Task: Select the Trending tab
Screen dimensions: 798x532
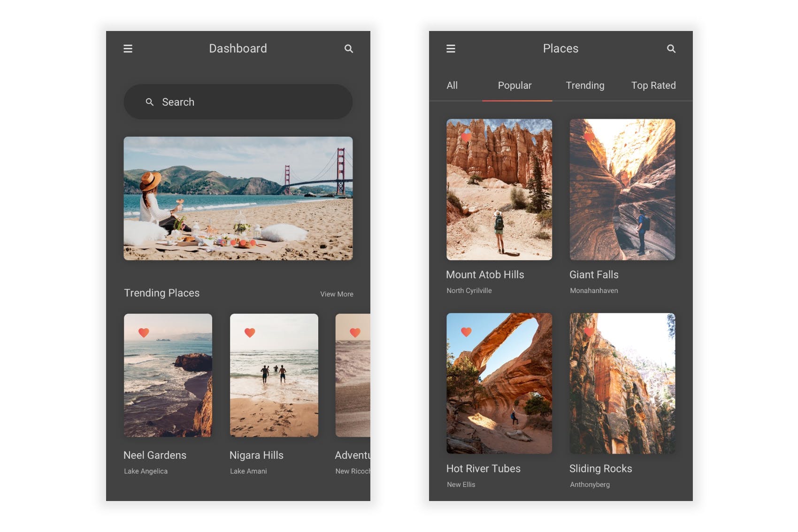Action: (x=584, y=85)
